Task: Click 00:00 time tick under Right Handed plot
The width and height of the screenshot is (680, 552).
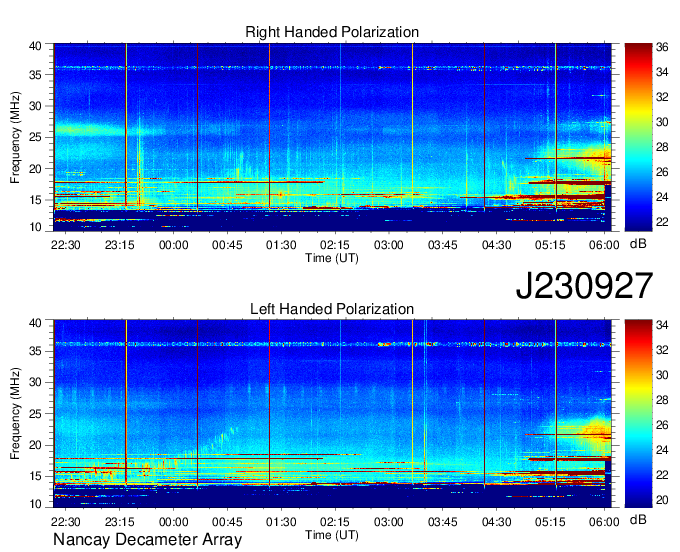Action: pos(173,245)
